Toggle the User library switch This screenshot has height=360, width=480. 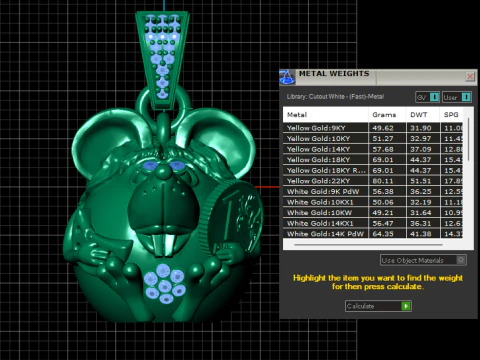point(457,97)
